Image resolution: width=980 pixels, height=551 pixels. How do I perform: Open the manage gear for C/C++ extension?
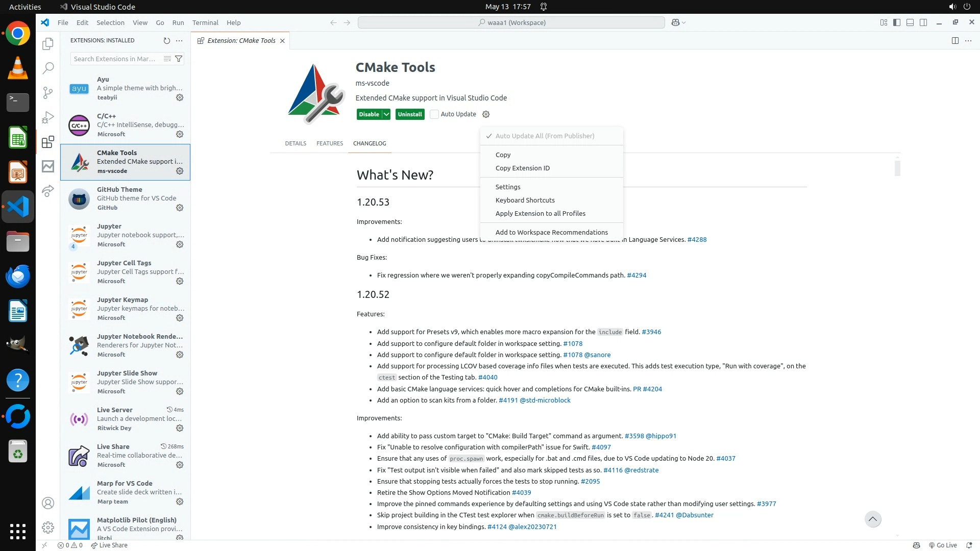tap(180, 134)
